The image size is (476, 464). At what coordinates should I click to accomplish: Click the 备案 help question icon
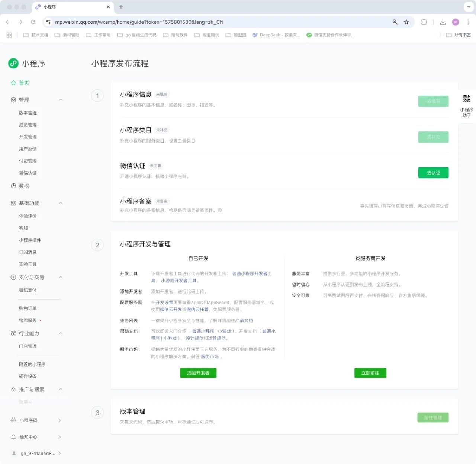pyautogui.click(x=220, y=211)
